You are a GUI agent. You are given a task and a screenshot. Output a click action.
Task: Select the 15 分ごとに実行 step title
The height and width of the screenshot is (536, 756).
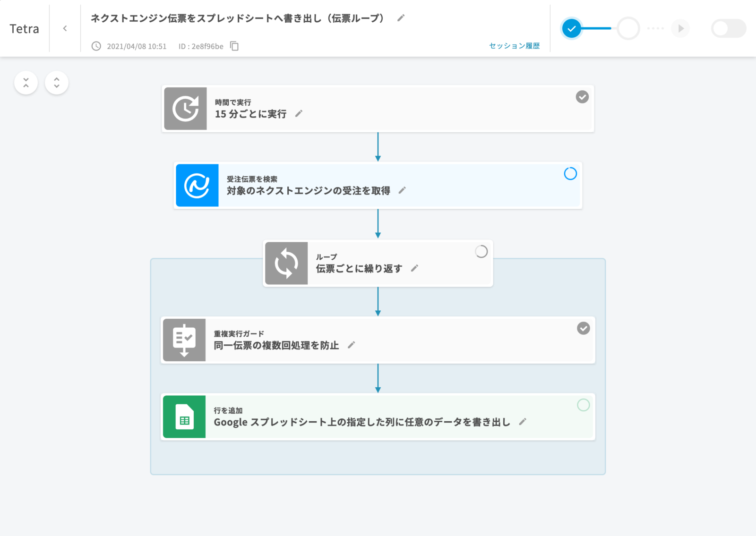pyautogui.click(x=250, y=114)
